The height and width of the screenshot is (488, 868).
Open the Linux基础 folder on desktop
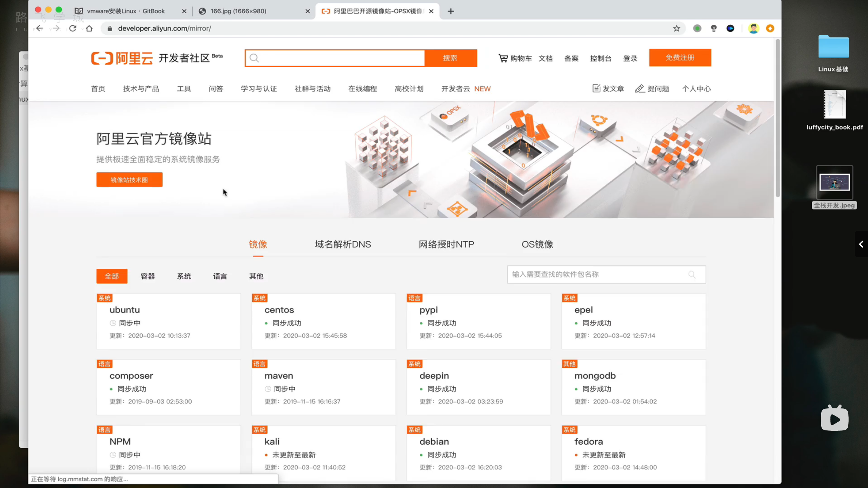[x=833, y=54]
